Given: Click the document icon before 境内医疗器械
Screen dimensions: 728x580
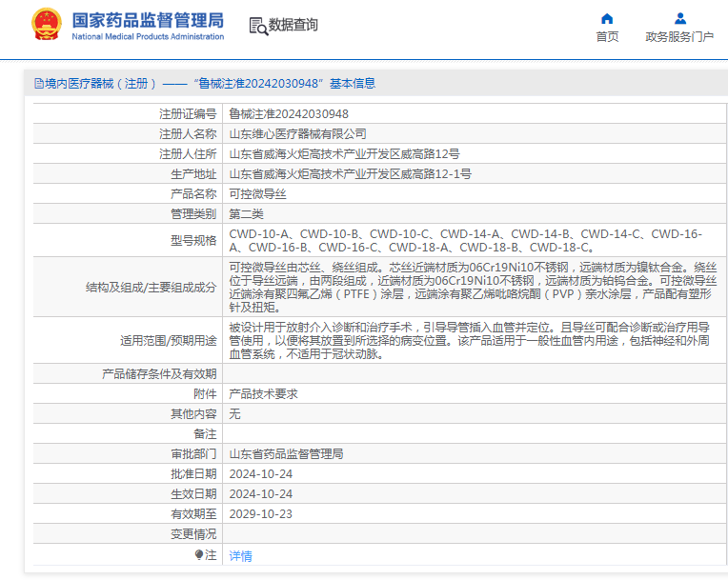Looking at the screenshot, I should (39, 84).
